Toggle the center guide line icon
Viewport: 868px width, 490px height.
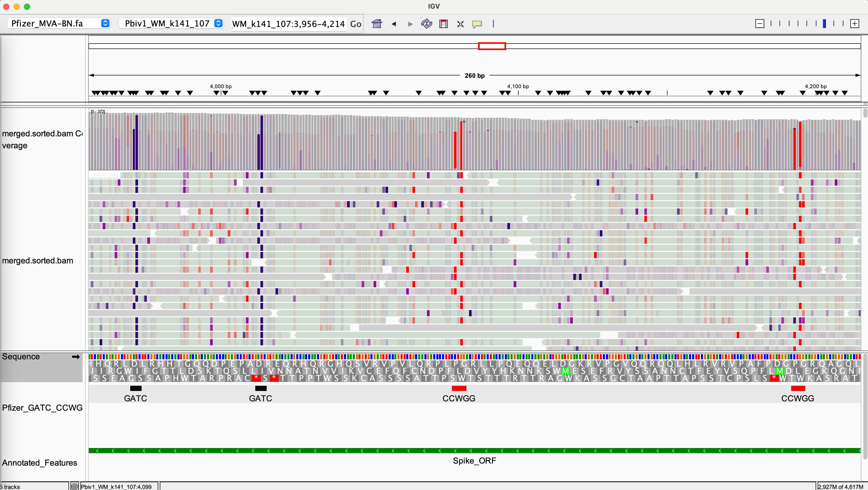[493, 24]
